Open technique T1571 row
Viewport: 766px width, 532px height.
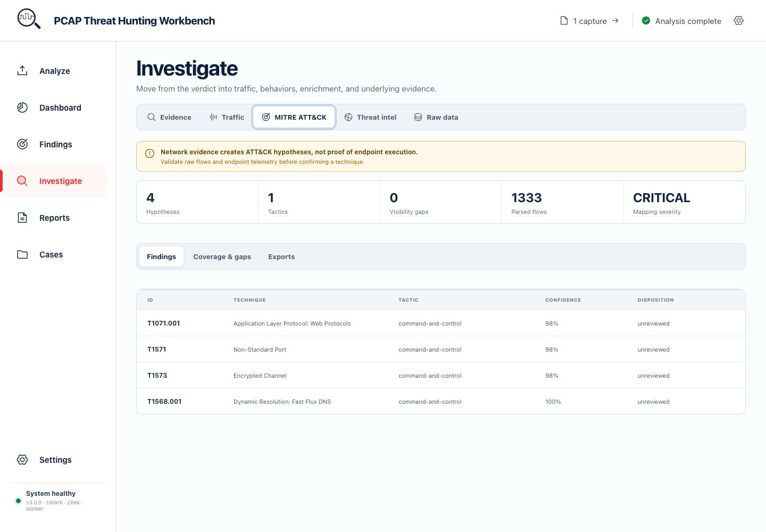(441, 349)
